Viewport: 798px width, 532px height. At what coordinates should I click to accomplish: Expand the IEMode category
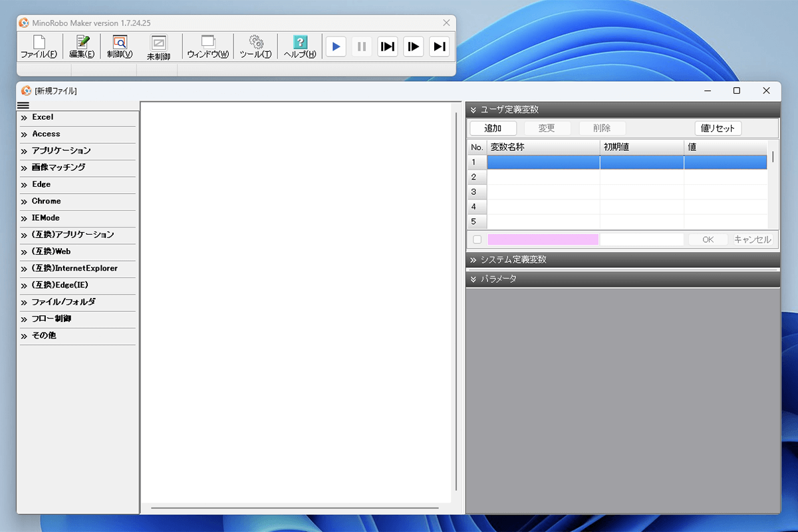coord(77,218)
